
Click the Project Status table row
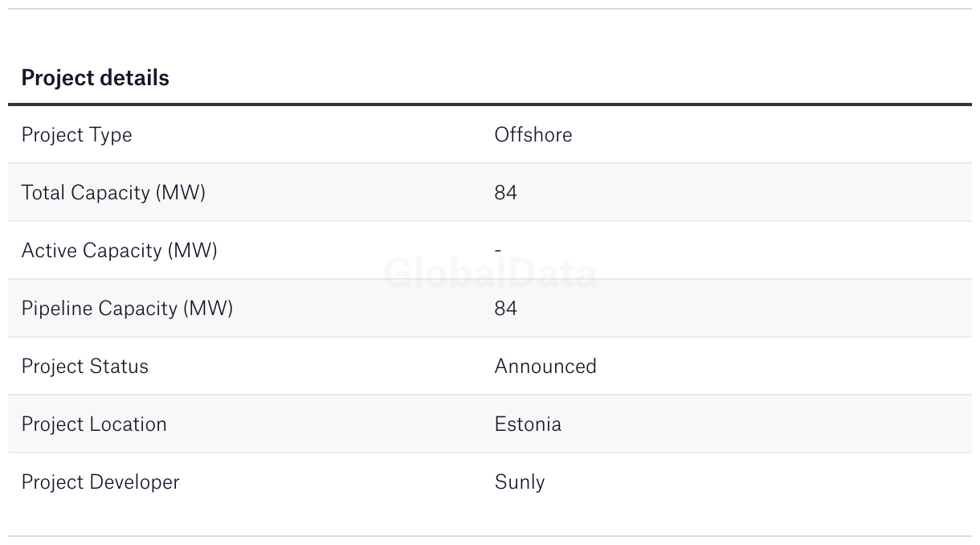(x=490, y=366)
